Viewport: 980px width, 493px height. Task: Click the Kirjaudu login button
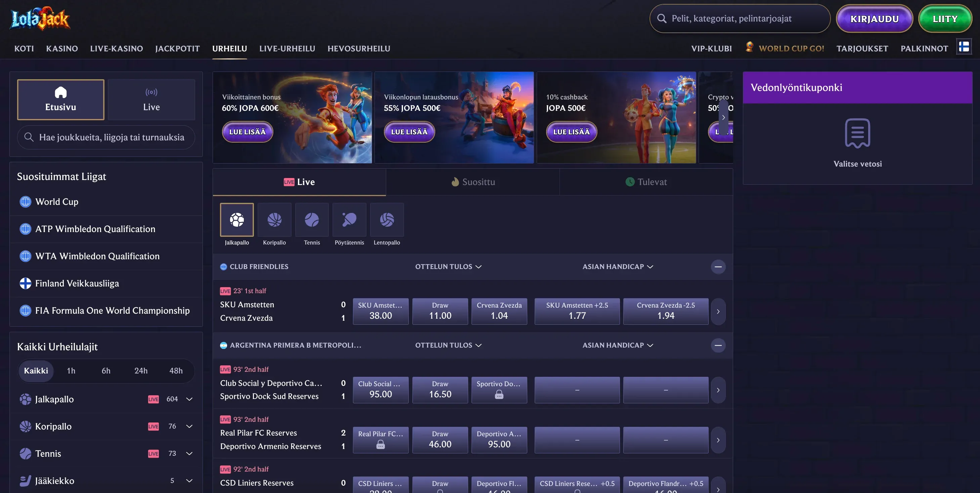(x=874, y=19)
